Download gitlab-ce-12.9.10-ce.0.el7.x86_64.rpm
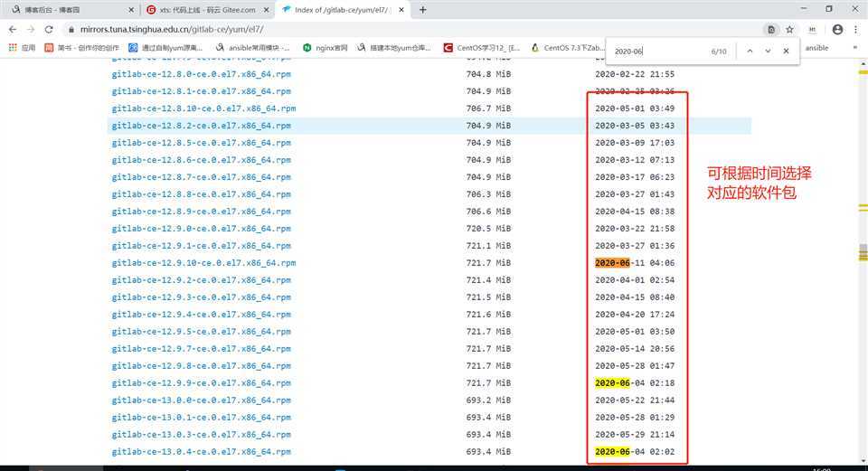868x471 pixels. [x=203, y=263]
